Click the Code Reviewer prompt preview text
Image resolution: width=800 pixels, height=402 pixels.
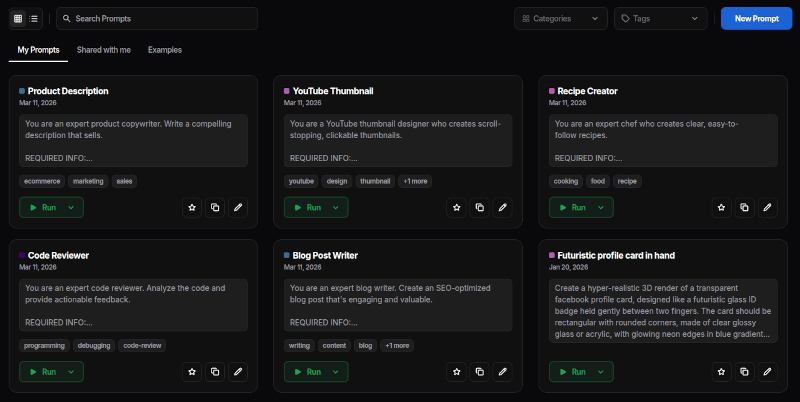(133, 305)
